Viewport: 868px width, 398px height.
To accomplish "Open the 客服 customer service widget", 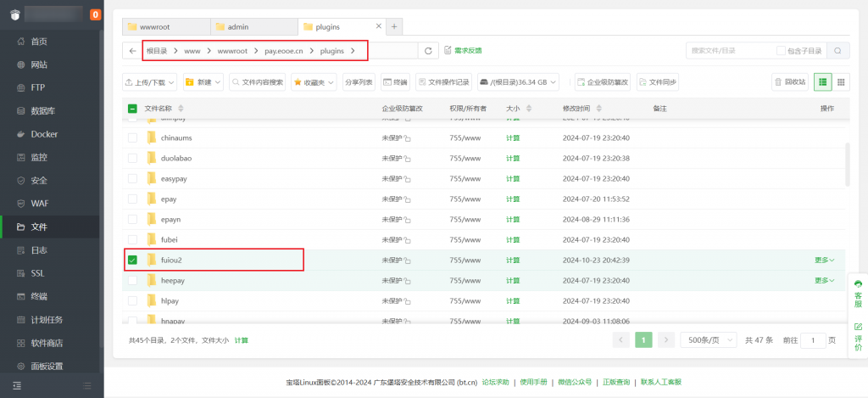I will point(858,294).
